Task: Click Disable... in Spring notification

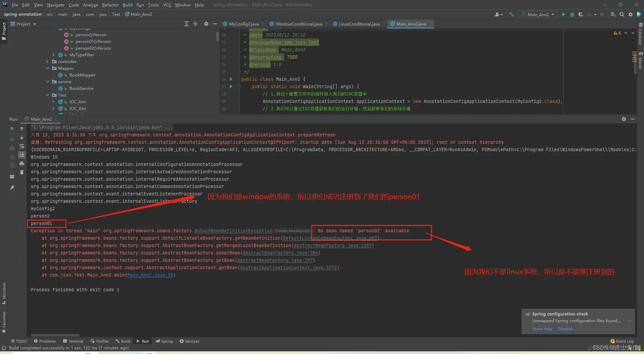Action: [x=566, y=329]
